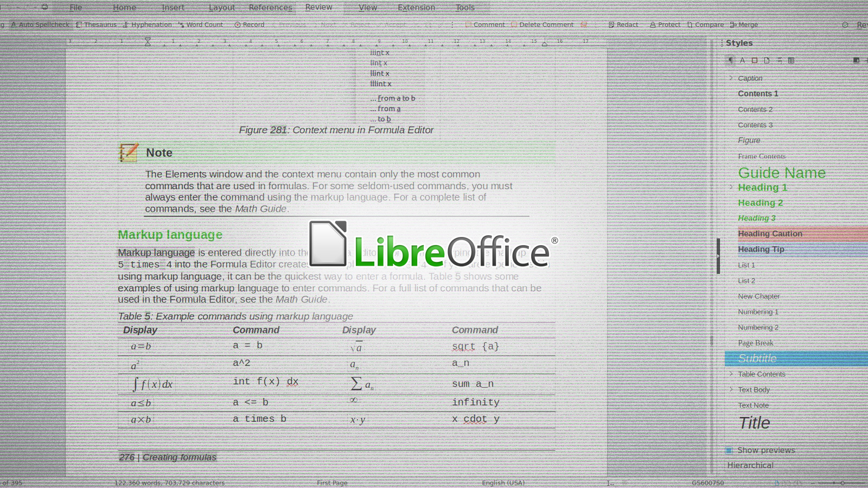Viewport: 868px width, 488px height.
Task: Select the Figure style
Action: click(749, 140)
